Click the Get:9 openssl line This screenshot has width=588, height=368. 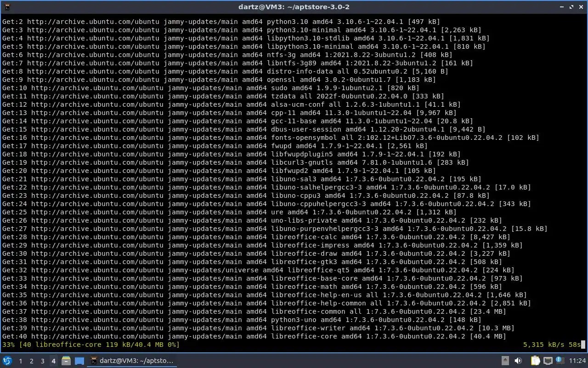[x=219, y=80]
